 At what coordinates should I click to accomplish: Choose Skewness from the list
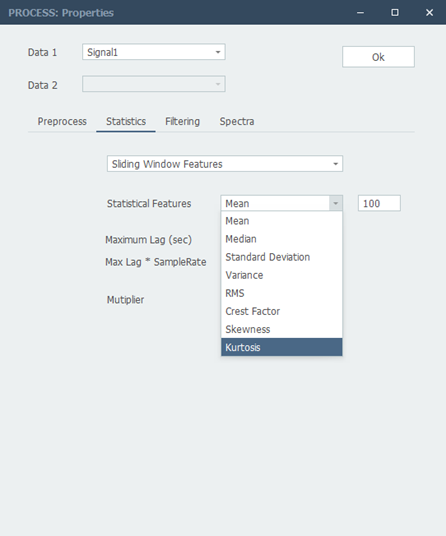(x=282, y=330)
